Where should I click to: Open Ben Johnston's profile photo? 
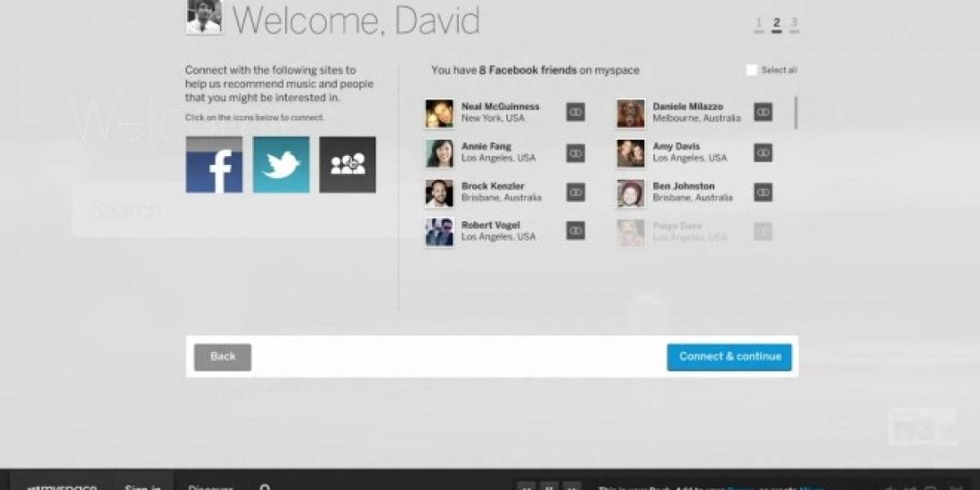630,193
